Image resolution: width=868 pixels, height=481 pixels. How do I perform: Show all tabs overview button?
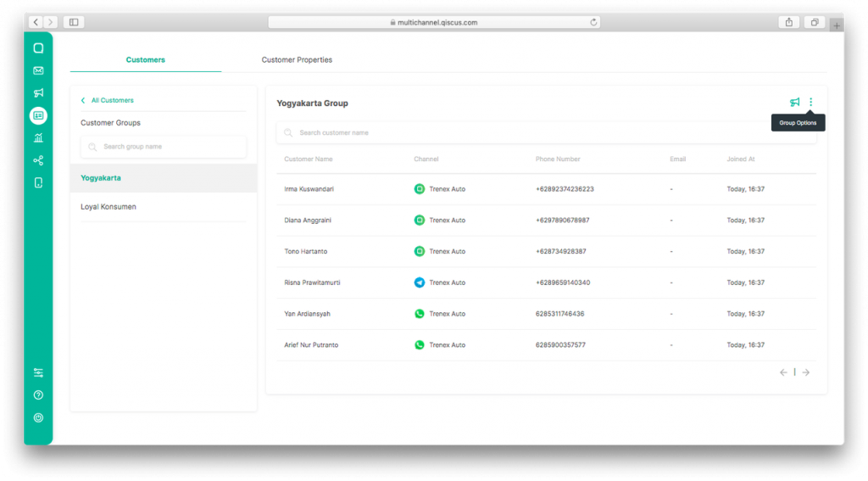pyautogui.click(x=815, y=22)
